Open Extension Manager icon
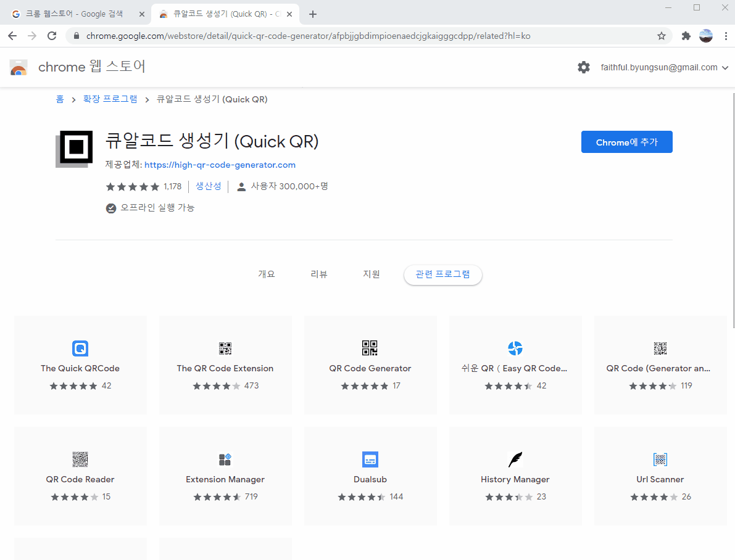This screenshot has height=560, width=735. coord(225,459)
